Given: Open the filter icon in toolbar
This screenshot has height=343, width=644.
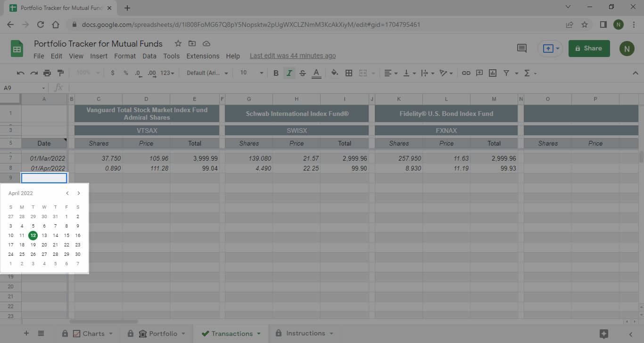Looking at the screenshot, I should [x=506, y=73].
